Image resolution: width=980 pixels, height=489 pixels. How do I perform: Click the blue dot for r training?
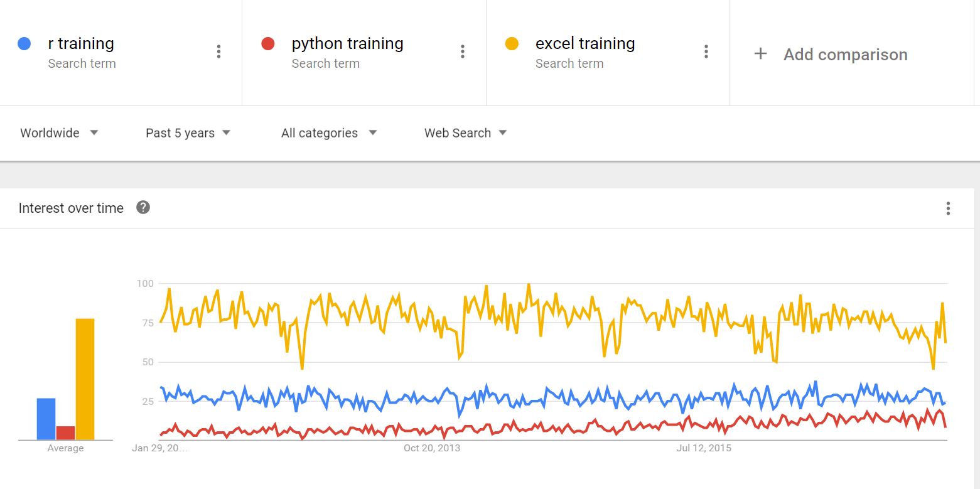tap(24, 44)
